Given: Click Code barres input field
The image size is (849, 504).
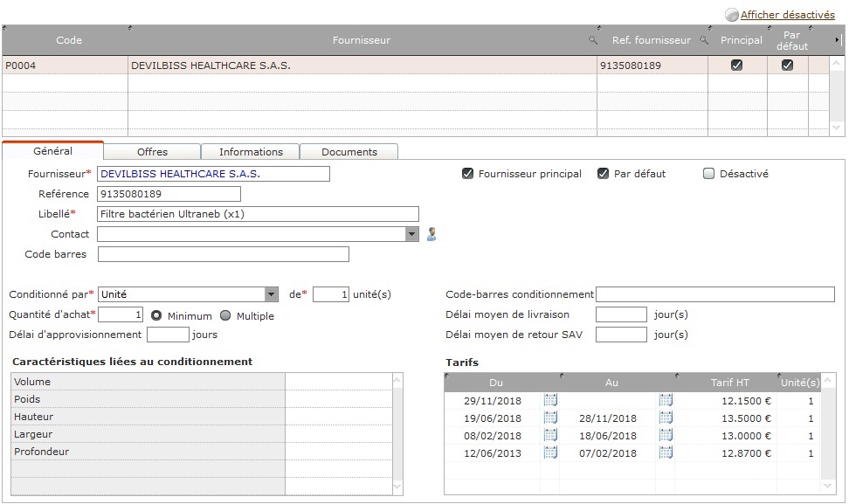Looking at the screenshot, I should [223, 254].
